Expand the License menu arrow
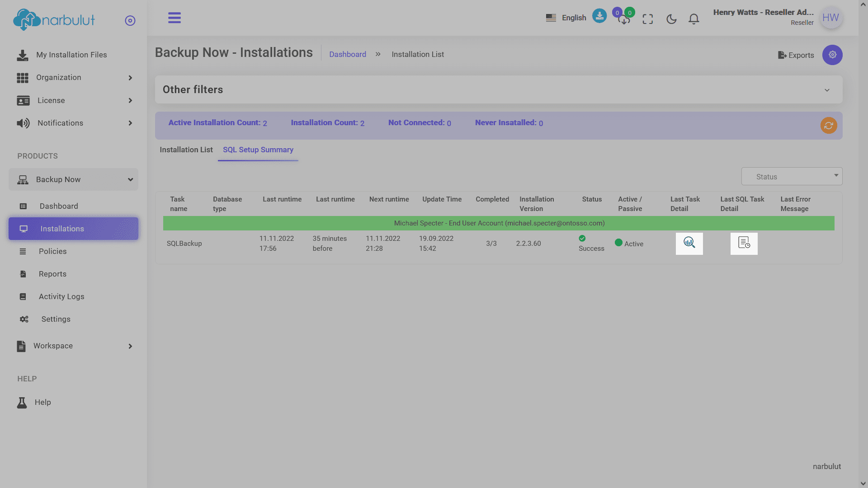Image resolution: width=868 pixels, height=488 pixels. click(130, 100)
